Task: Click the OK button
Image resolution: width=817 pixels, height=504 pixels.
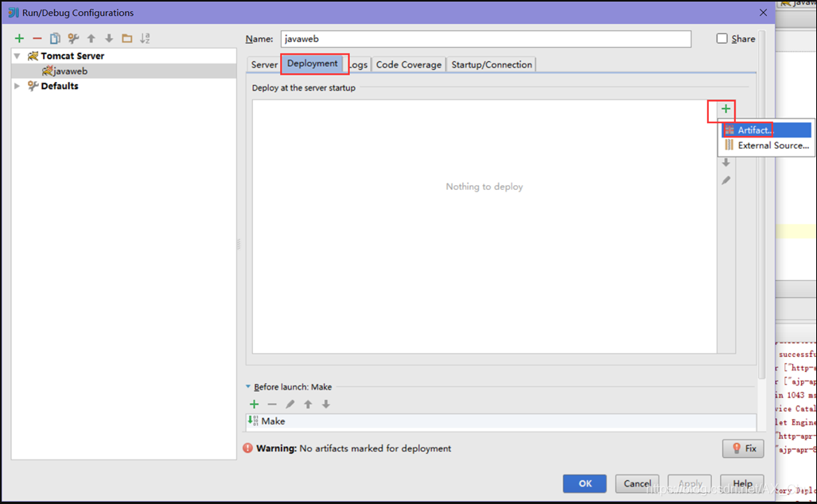Action: (x=585, y=483)
